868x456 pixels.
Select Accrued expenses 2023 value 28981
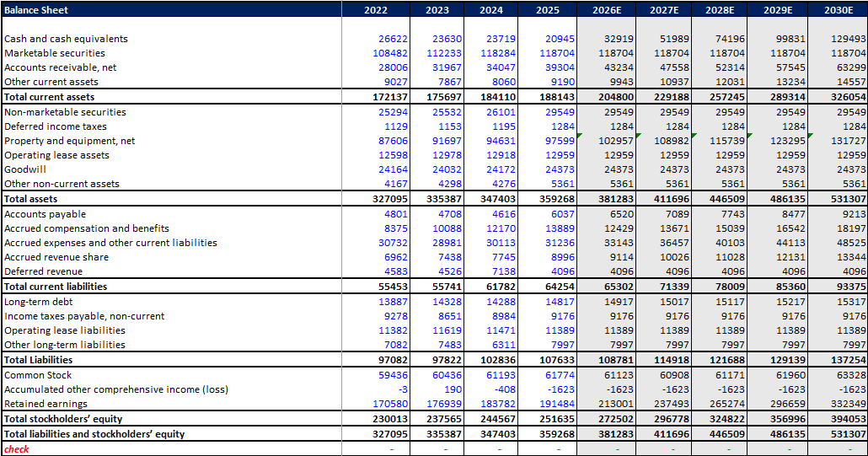(x=447, y=243)
